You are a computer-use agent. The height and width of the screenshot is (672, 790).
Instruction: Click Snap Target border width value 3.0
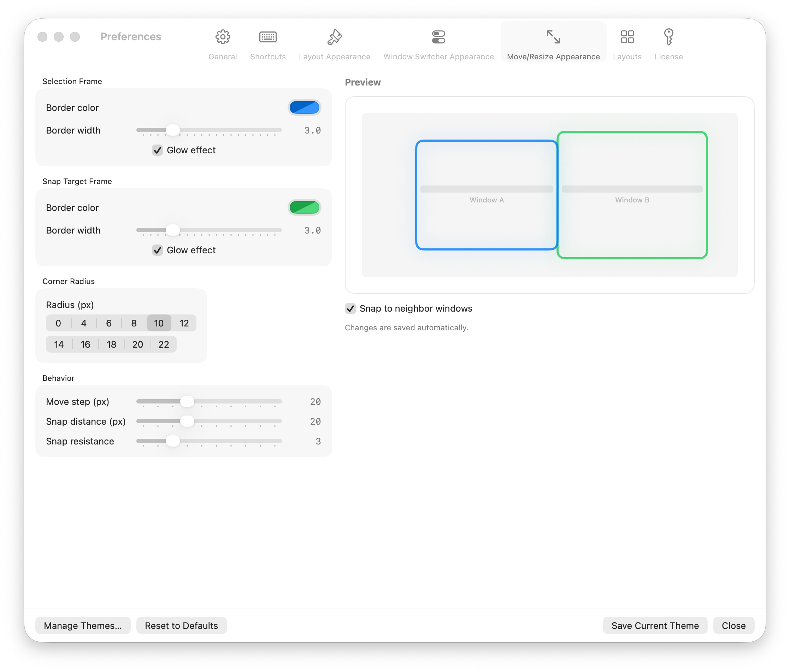point(312,230)
